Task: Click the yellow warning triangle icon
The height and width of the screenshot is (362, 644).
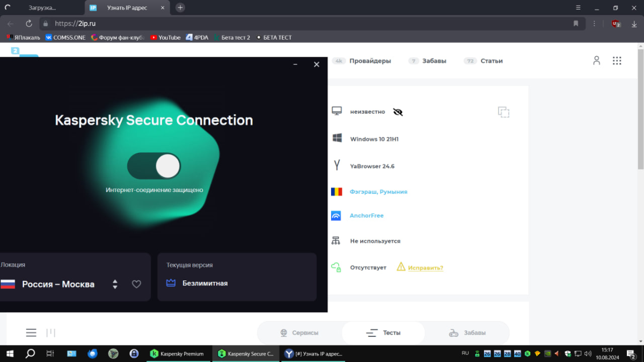Action: [x=401, y=267]
